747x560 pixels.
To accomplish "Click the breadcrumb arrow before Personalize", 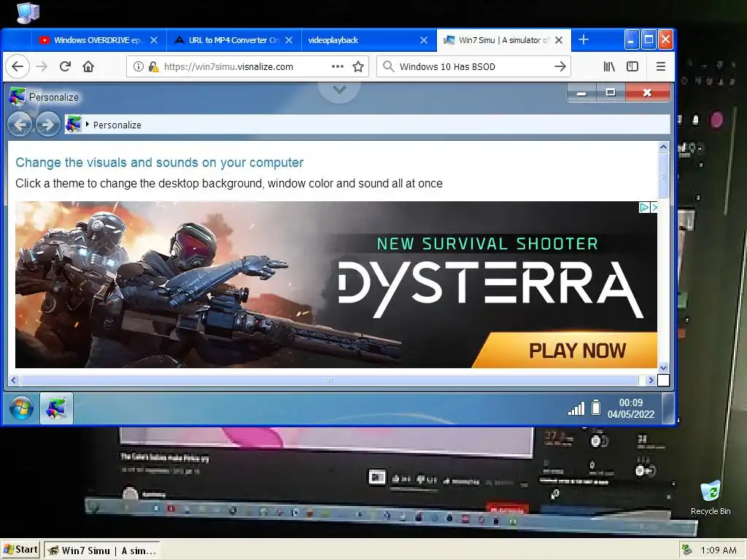I will [88, 124].
